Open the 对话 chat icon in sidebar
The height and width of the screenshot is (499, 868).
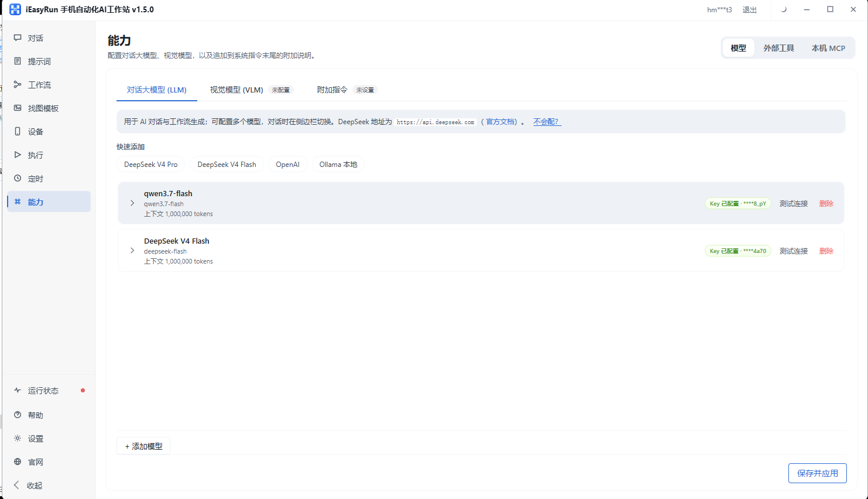point(18,38)
